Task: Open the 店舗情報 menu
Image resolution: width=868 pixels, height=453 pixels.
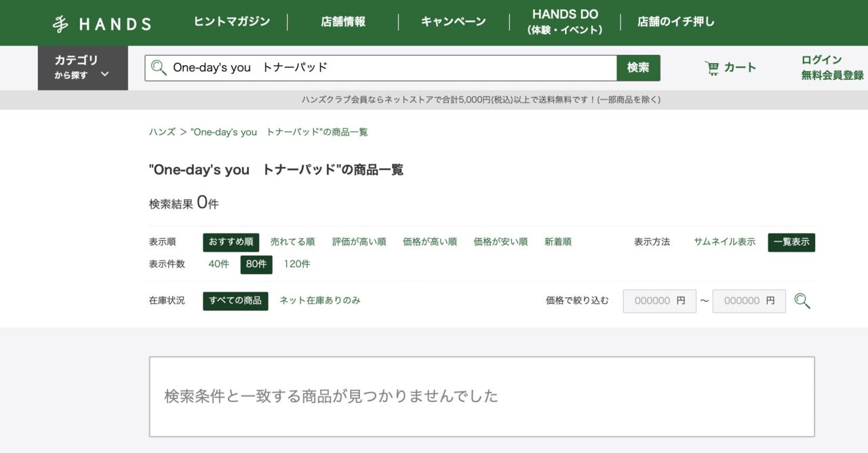Action: 343,22
